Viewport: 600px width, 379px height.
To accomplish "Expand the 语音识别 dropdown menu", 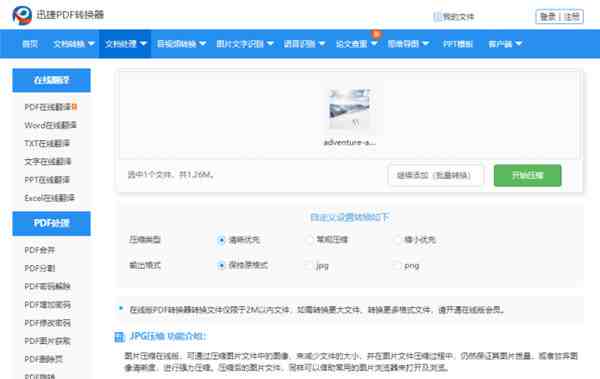I will (304, 44).
